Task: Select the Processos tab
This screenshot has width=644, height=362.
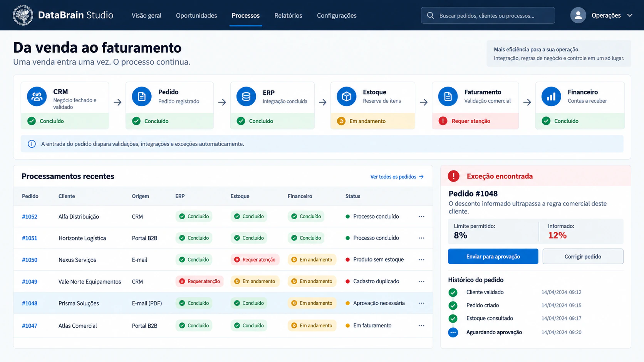Action: [x=246, y=15]
